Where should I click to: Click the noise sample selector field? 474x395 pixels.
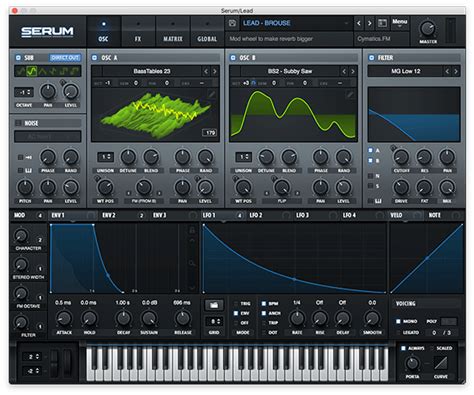coord(48,136)
